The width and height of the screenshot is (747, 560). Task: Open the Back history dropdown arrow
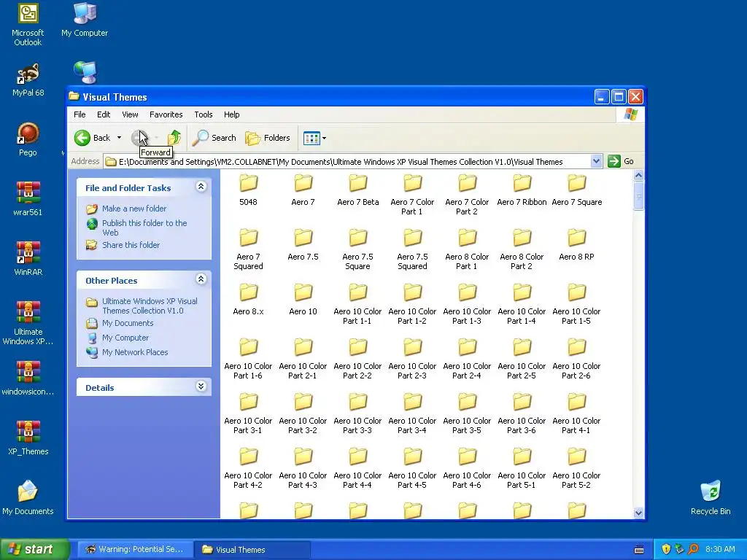coord(119,138)
